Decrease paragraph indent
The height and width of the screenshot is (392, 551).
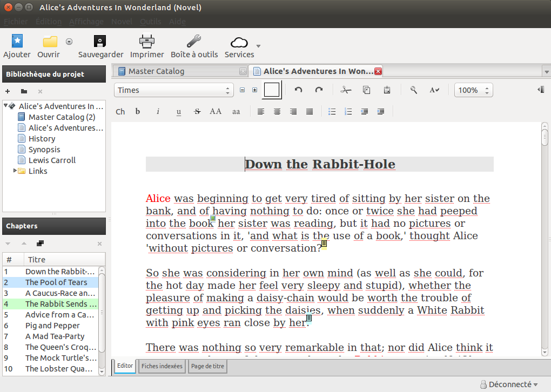pos(365,112)
